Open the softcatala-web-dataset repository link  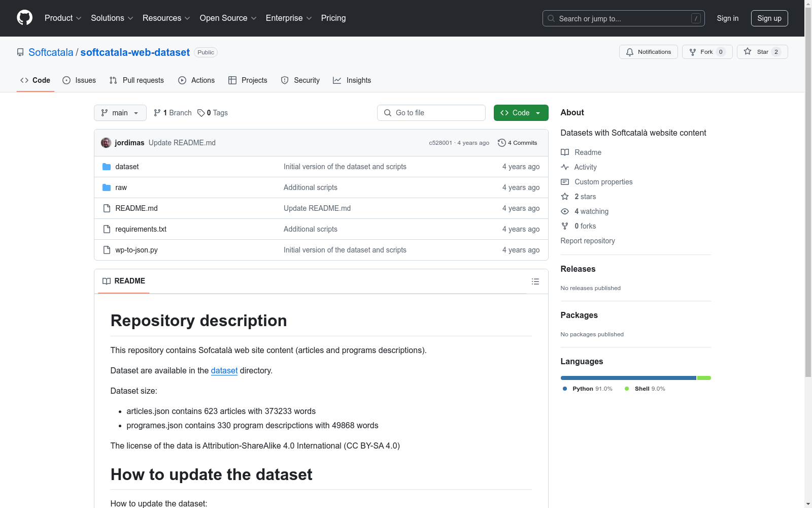[x=135, y=52]
